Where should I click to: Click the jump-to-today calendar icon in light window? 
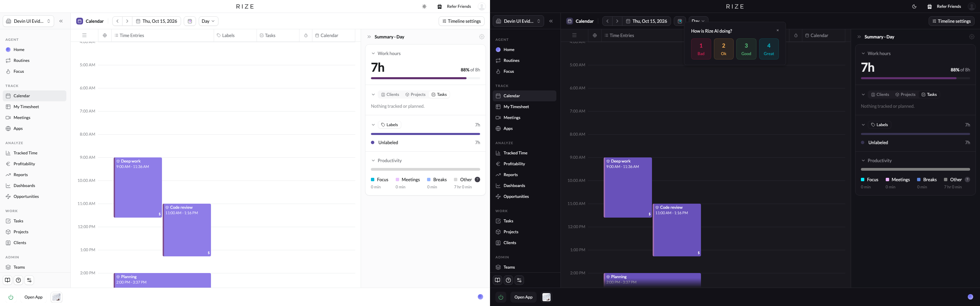190,21
